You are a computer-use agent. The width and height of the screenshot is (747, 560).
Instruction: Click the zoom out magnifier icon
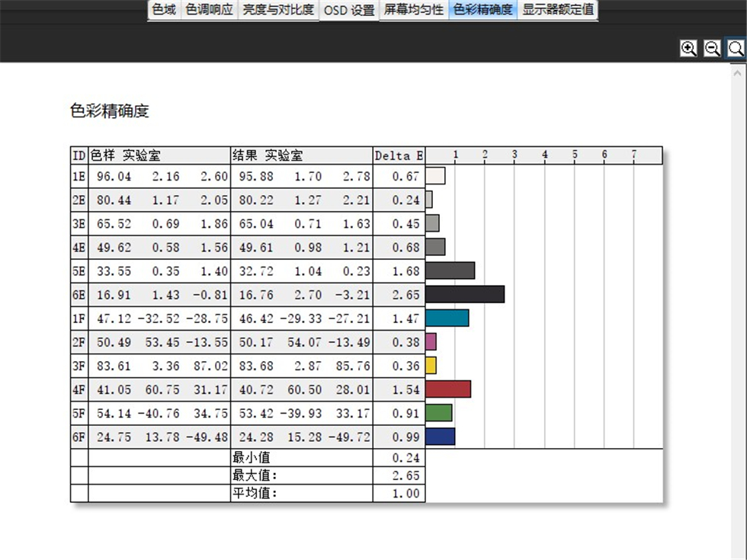click(711, 48)
